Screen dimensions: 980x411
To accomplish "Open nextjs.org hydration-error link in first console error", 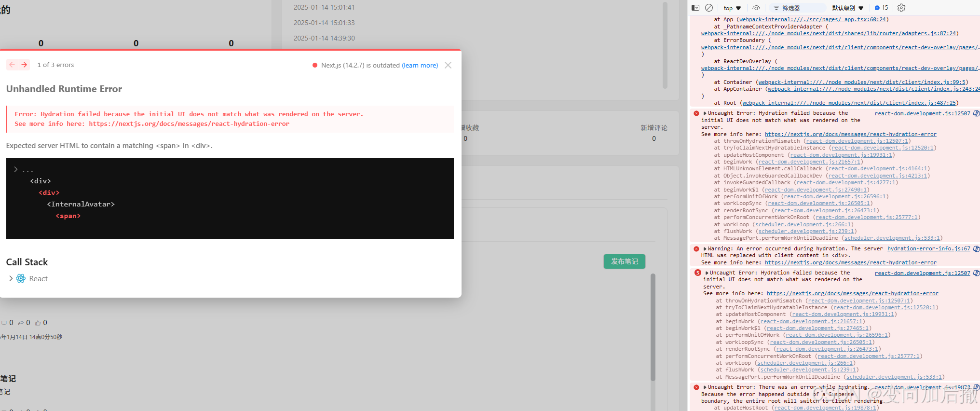I will tap(850, 135).
